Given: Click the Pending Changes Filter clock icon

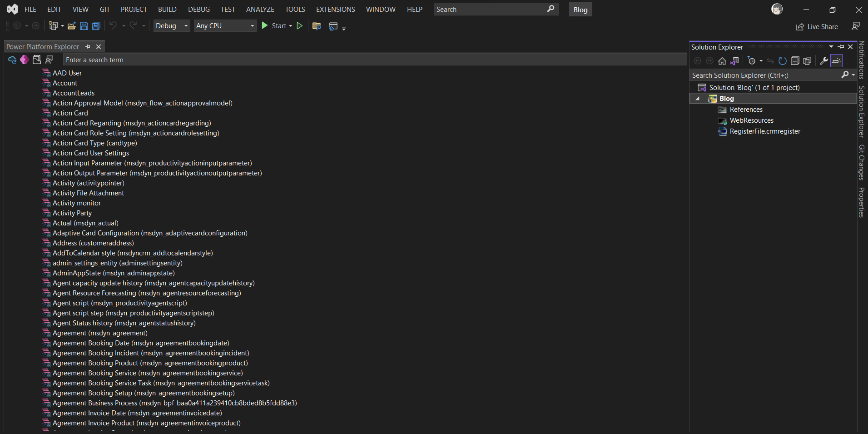Looking at the screenshot, I should (x=751, y=61).
